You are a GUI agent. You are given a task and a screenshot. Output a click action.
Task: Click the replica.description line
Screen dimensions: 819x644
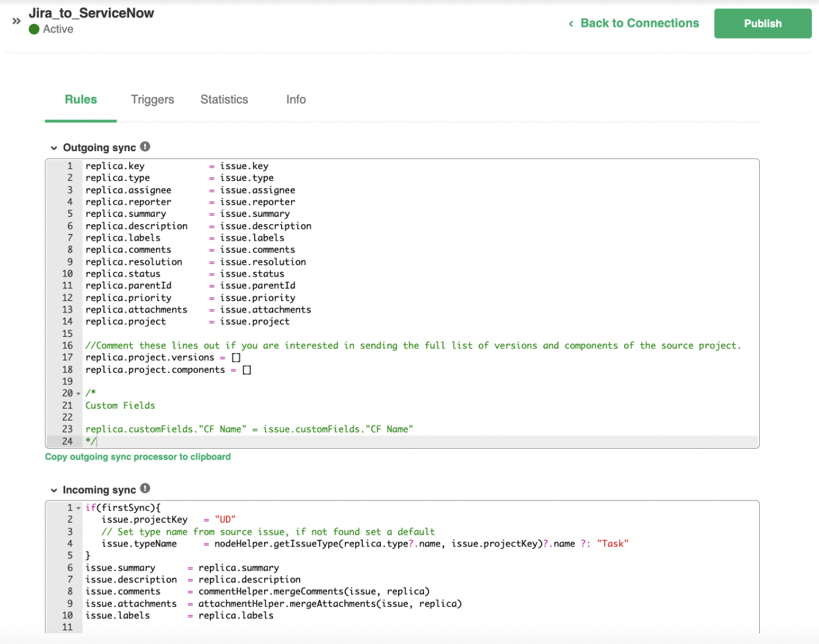[198, 226]
